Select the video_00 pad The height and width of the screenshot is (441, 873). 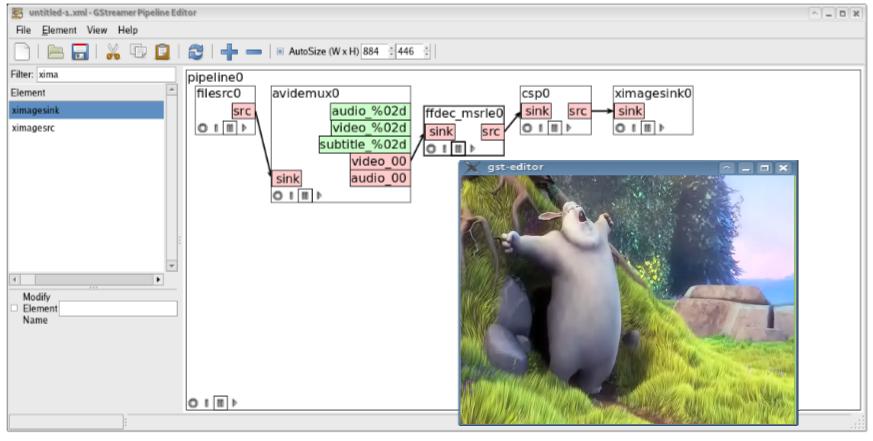click(380, 161)
